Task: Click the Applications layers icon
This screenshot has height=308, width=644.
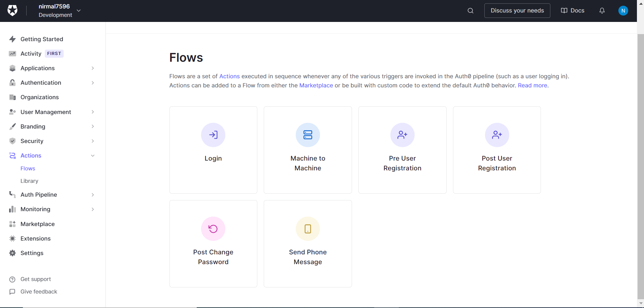Action: [x=12, y=68]
